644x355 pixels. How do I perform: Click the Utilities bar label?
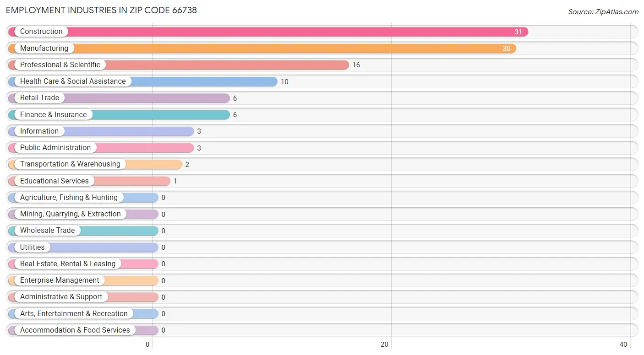pos(33,247)
